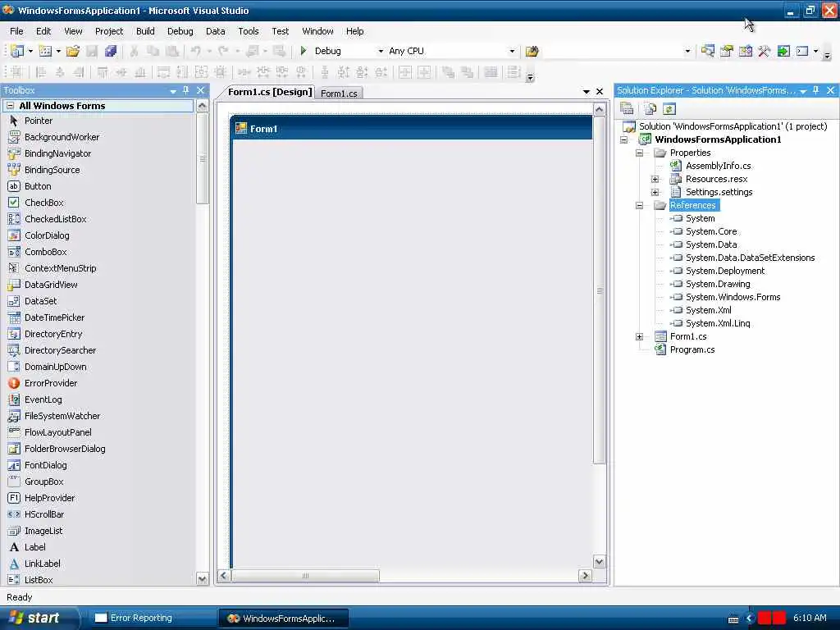Select the Pointer tool in Toolbox
Screen dimensions: 840x630
coord(98,121)
